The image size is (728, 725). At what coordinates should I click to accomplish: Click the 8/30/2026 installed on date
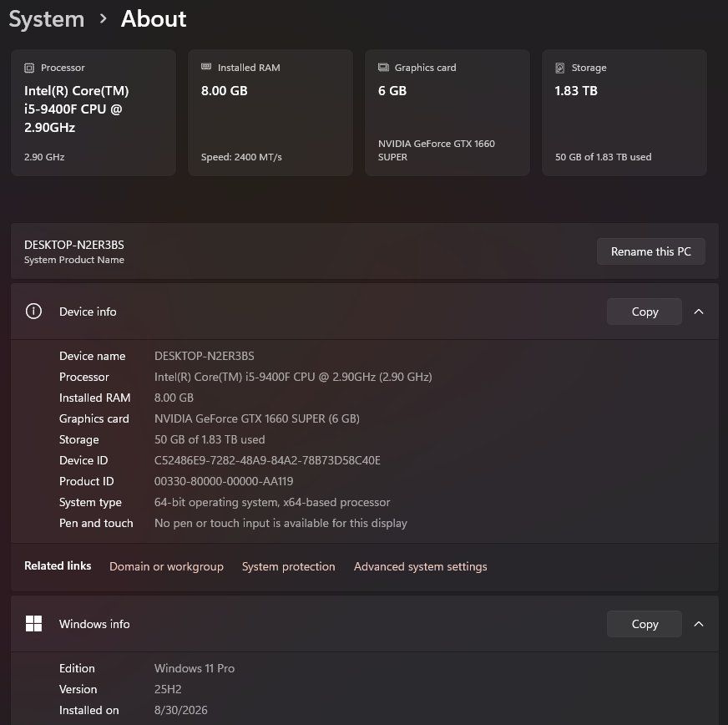(180, 710)
